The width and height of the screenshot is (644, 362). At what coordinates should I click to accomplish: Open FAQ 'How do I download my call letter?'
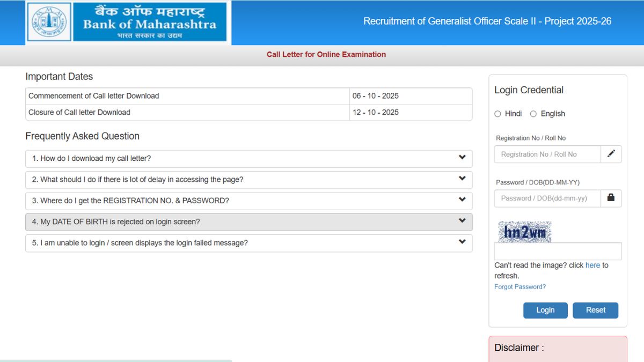[91, 159]
